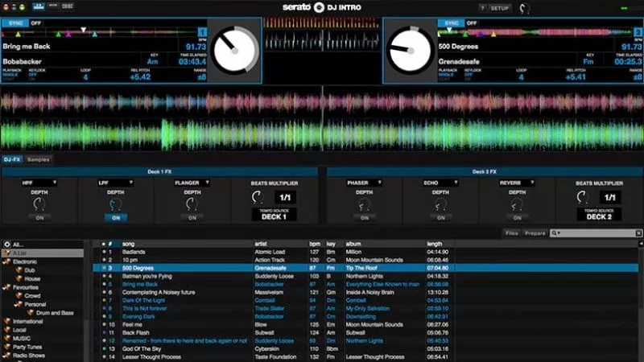Click the All... crate icon
Image resolution: width=644 pixels, height=362 pixels.
pyautogui.click(x=7, y=245)
